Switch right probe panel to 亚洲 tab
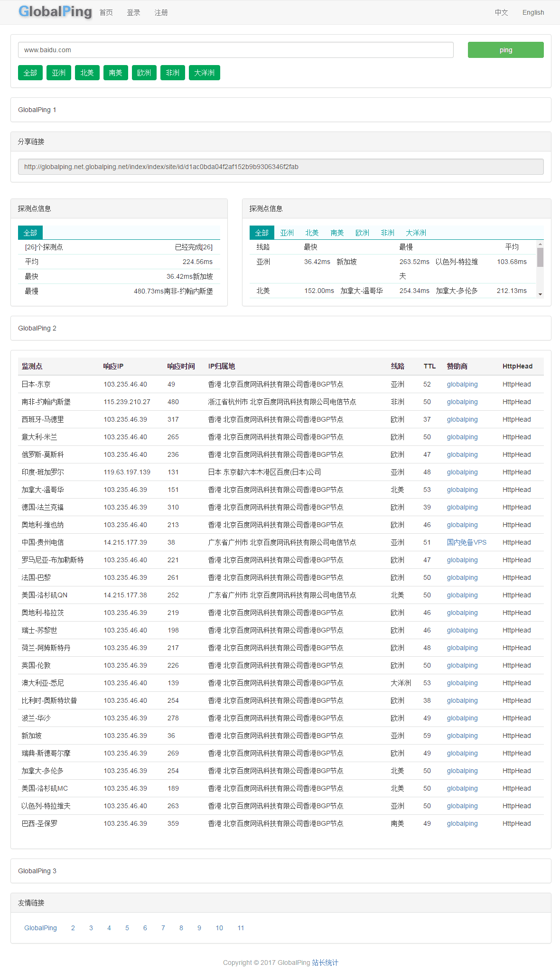Image resolution: width=560 pixels, height=972 pixels. pos(287,233)
